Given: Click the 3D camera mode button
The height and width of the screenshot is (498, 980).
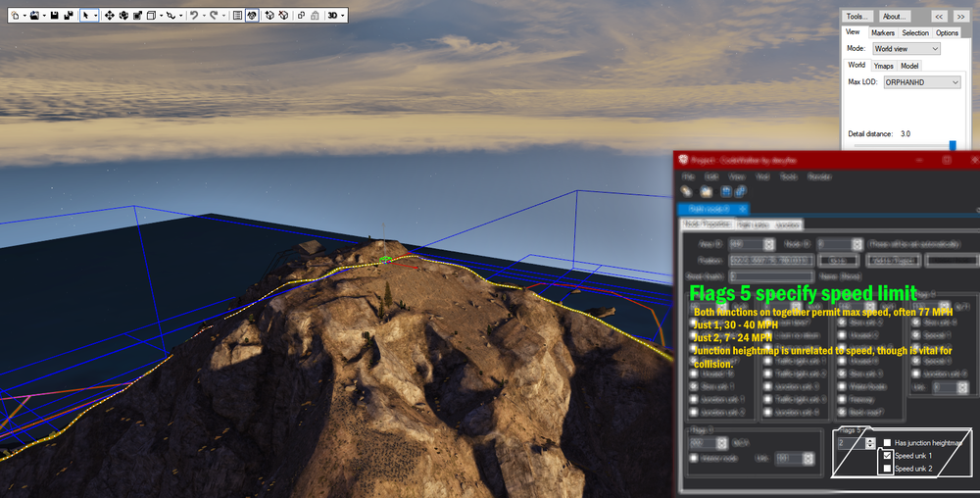Looking at the screenshot, I should tap(332, 16).
